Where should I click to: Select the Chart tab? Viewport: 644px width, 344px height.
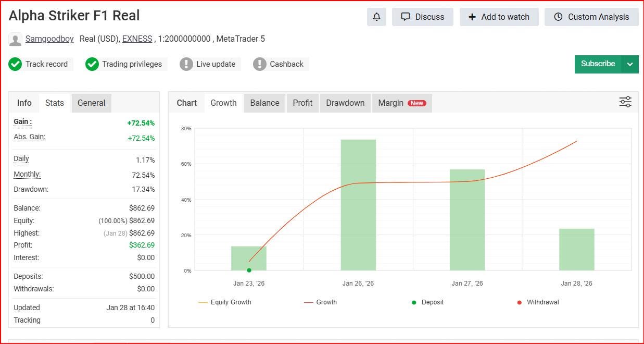tap(187, 103)
